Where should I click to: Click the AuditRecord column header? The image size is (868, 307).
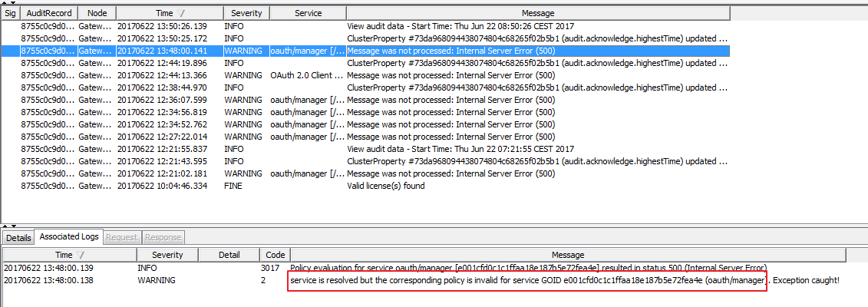click(x=48, y=13)
